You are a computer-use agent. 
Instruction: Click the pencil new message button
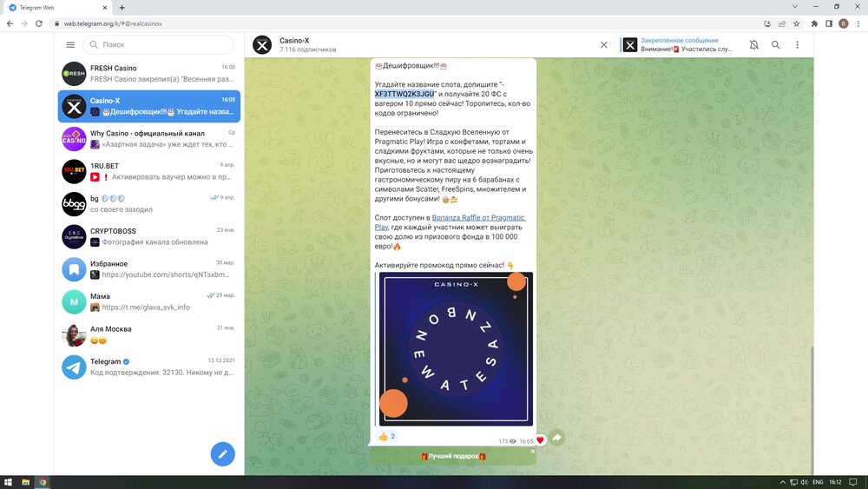click(x=222, y=454)
